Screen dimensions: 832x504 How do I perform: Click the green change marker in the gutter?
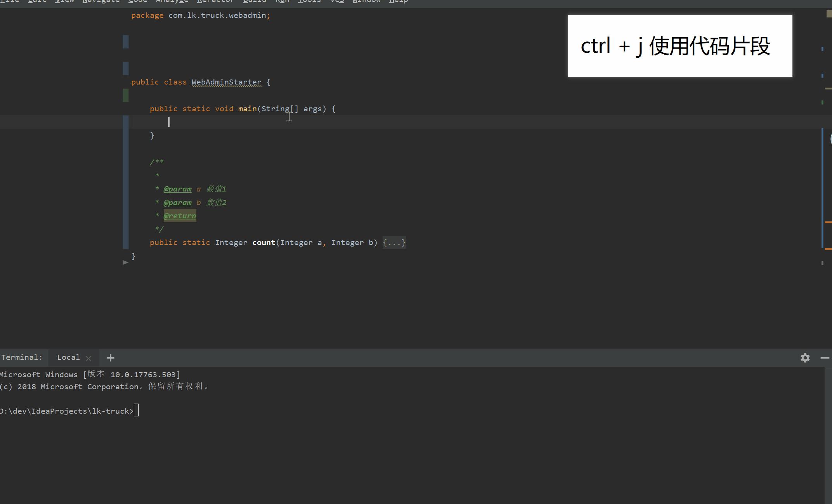(126, 95)
